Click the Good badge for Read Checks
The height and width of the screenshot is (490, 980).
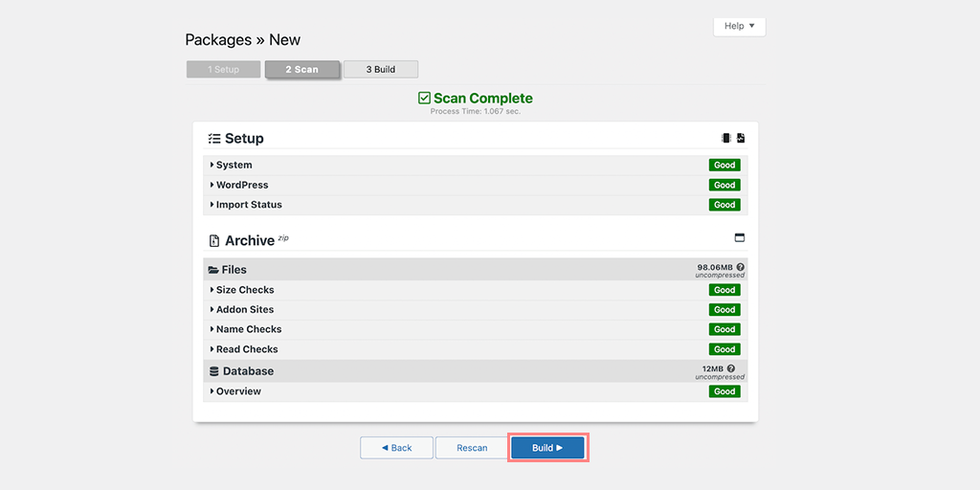(724, 349)
